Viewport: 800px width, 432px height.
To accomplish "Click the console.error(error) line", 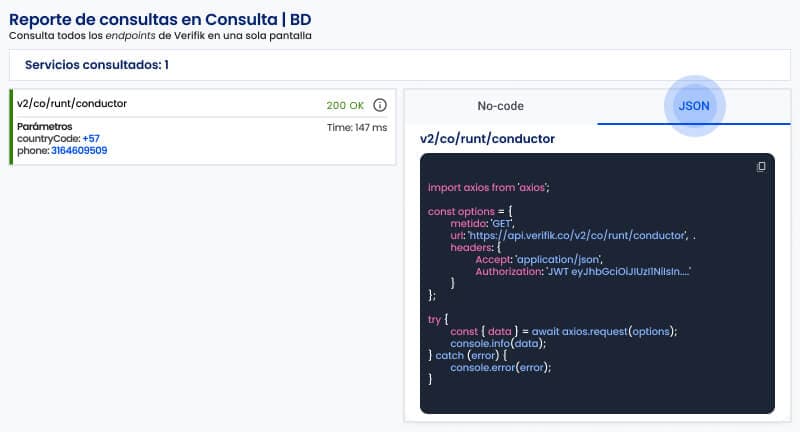I will click(500, 367).
